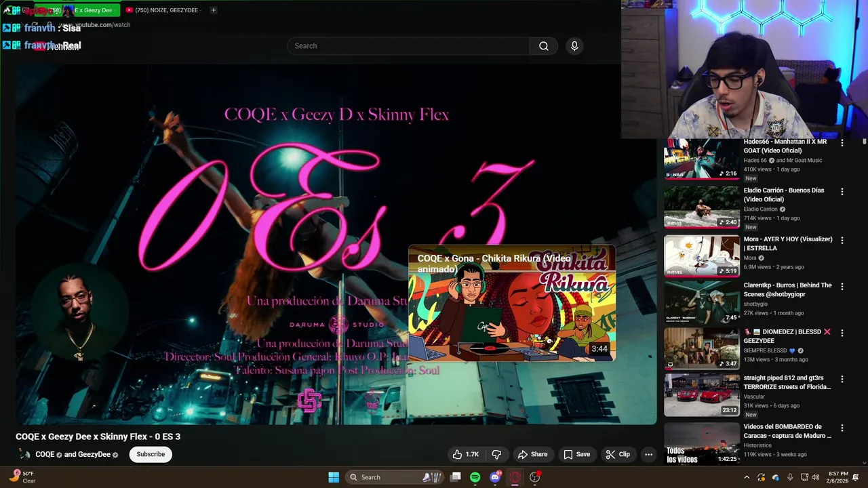
Task: Click Mora AYER Y HOY Visualizer title
Action: [788, 243]
